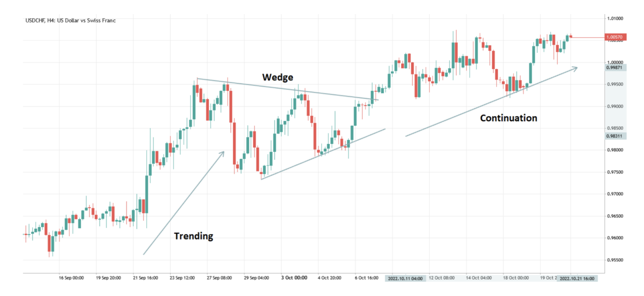This screenshot has height=296, width=644.
Task: Select the Wedge annotation label
Action: click(277, 77)
